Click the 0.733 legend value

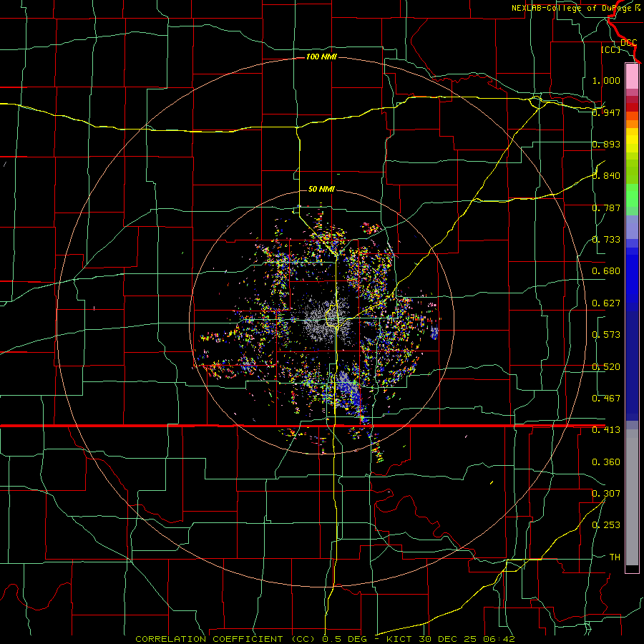point(606,240)
